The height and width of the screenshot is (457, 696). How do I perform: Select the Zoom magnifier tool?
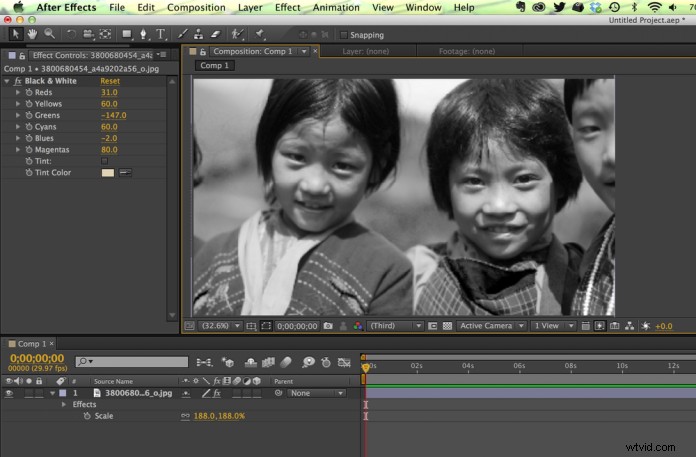click(x=49, y=34)
